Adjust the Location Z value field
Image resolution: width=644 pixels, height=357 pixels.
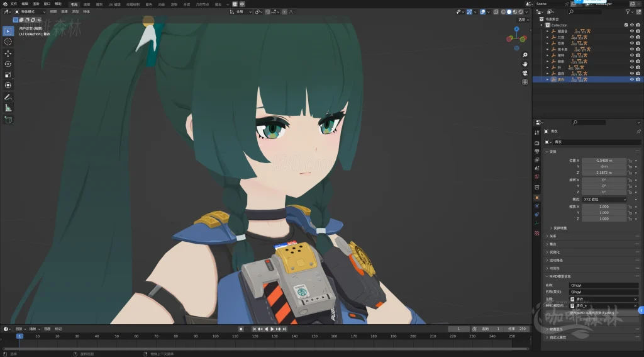[604, 173]
